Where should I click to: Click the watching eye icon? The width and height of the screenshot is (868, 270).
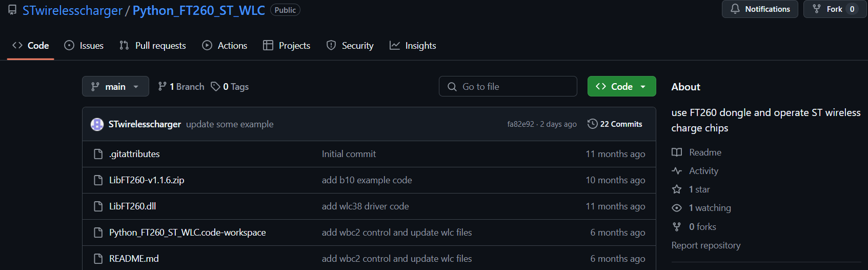pos(677,208)
